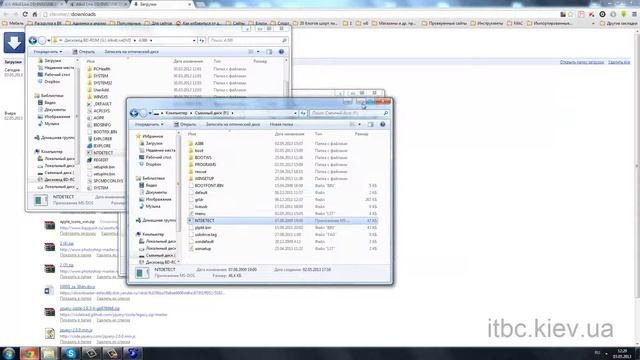Open boot folder in Removable disk window
The width and height of the screenshot is (640, 360).
tap(199, 151)
